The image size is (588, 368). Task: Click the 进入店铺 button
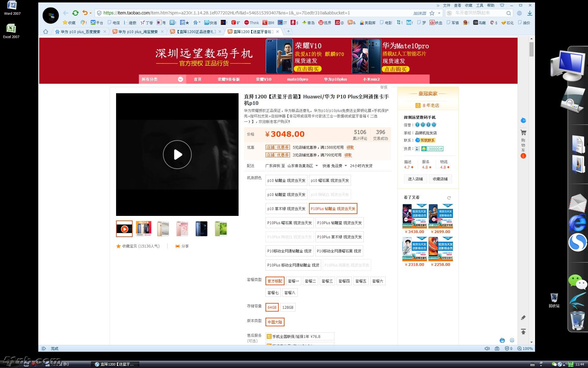pos(415,179)
